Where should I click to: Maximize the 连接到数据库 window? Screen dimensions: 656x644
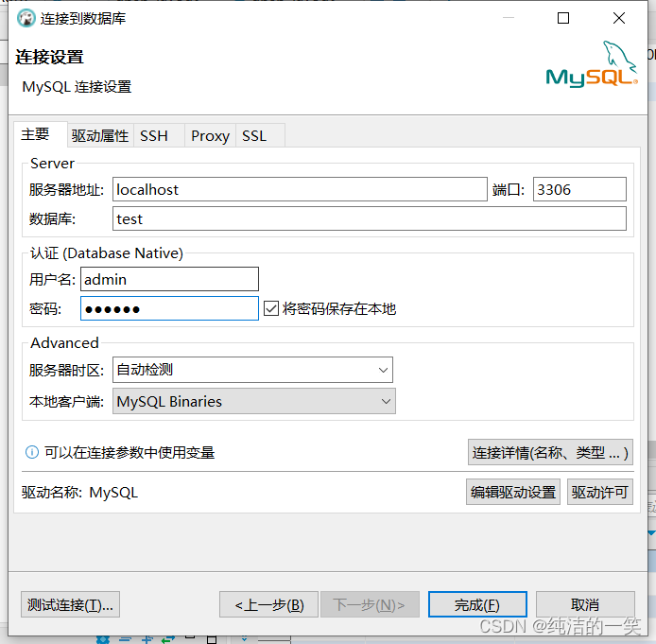[563, 18]
